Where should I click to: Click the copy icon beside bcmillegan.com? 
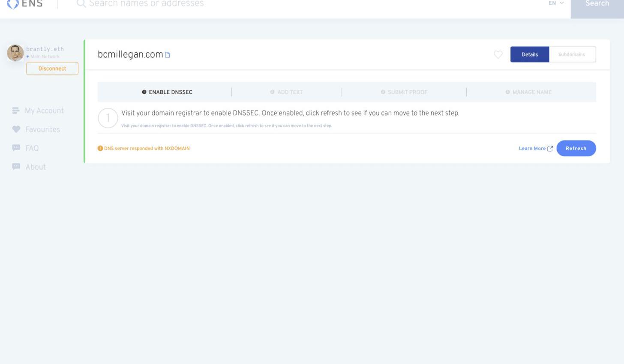click(x=168, y=55)
